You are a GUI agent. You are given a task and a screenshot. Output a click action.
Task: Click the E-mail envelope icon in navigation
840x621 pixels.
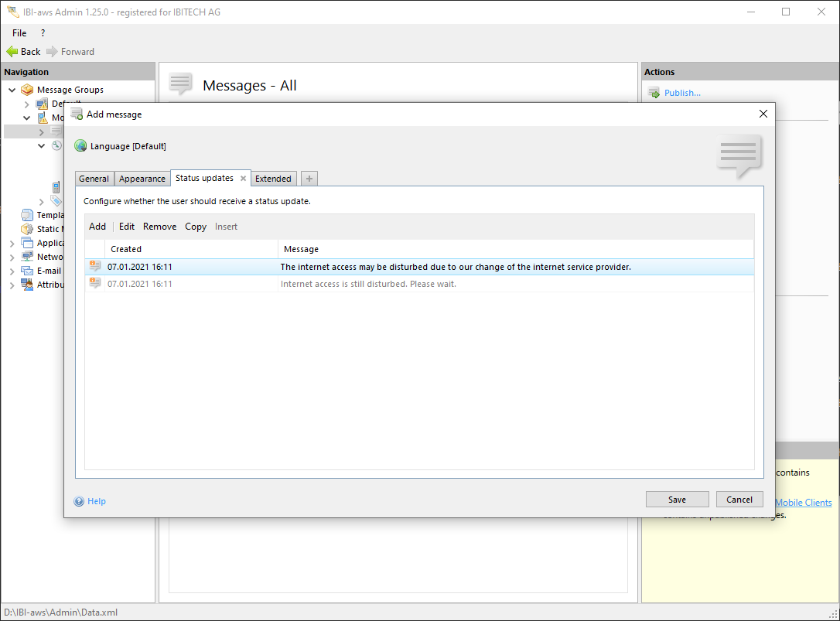(27, 271)
